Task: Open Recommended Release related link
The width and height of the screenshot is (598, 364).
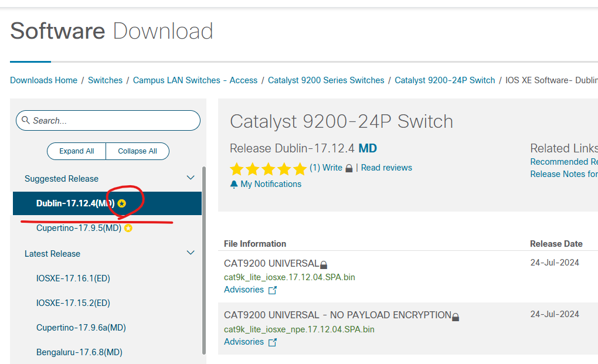Action: tap(563, 162)
